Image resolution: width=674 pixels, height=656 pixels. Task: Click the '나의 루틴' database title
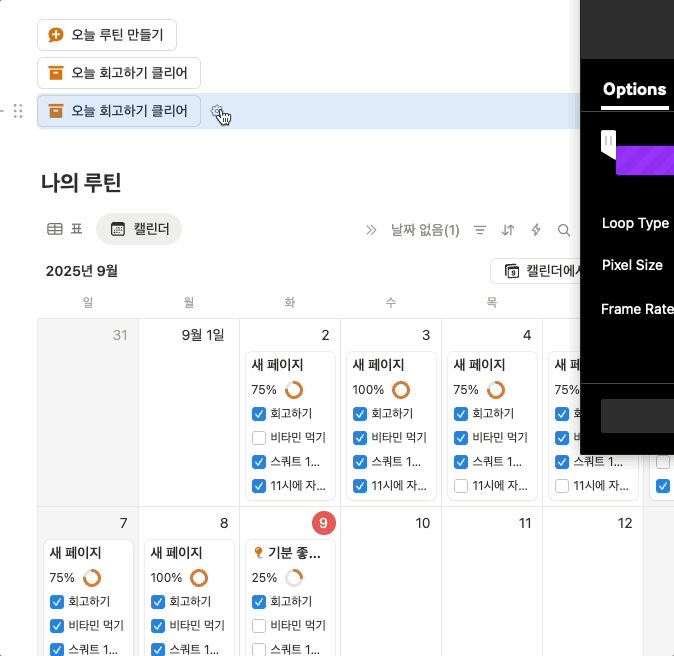[81, 183]
